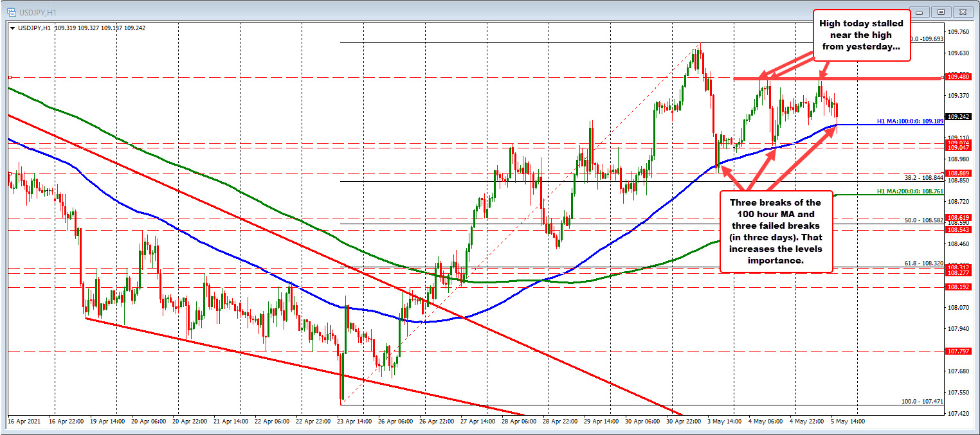
Task: Select the 'Three breaks of the 100 hour MA' text box
Action: tap(776, 231)
